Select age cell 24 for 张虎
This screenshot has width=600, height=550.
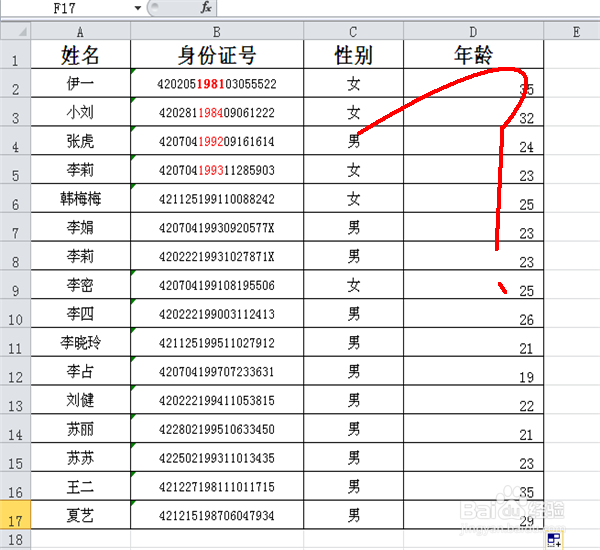(473, 141)
